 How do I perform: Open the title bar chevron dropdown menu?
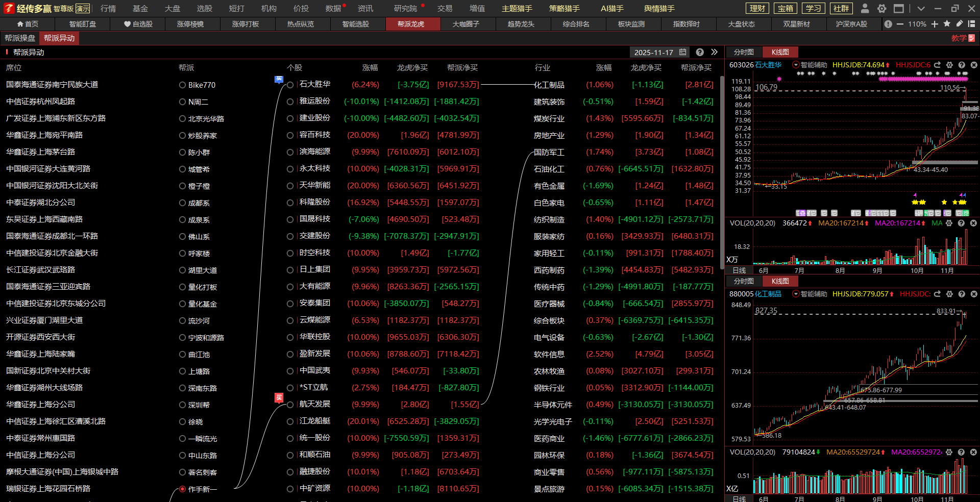921,9
